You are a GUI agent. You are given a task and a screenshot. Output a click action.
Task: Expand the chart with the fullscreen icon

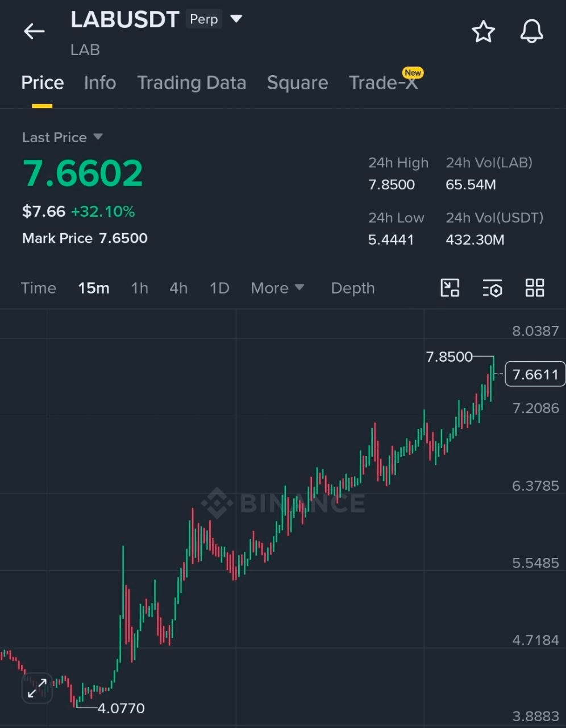point(37,689)
